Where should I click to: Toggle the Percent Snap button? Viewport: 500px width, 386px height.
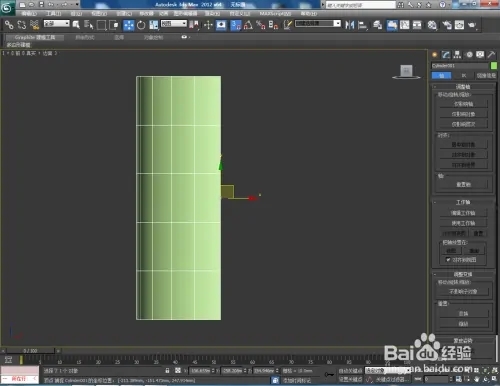point(261,25)
